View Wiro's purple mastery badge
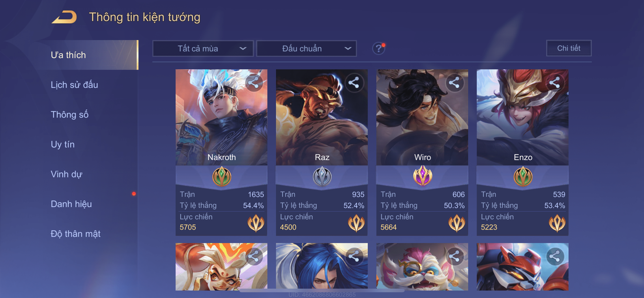Image resolution: width=644 pixels, height=298 pixels. [x=422, y=176]
